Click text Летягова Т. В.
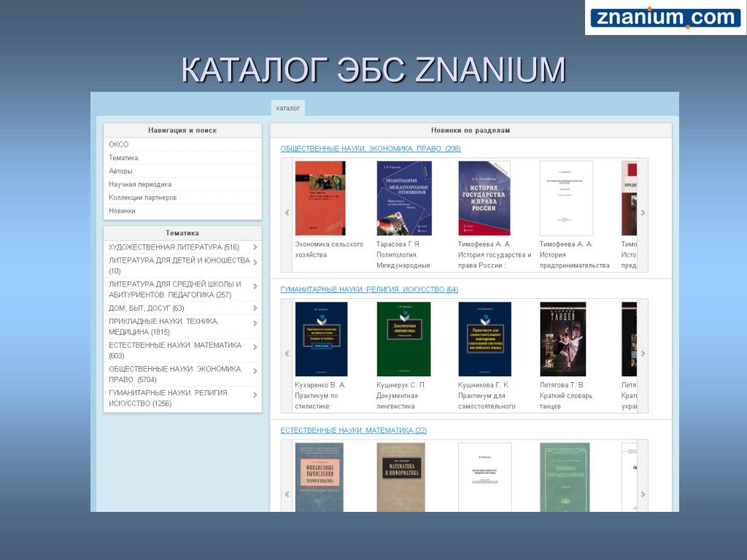 pyautogui.click(x=562, y=385)
